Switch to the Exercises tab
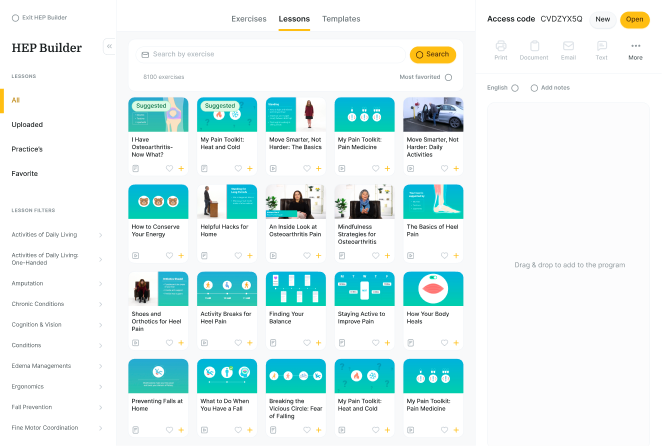This screenshot has width=662, height=446. tap(249, 19)
